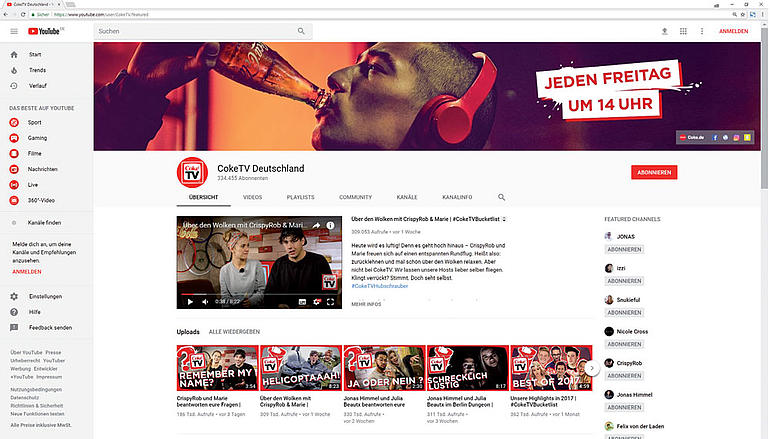Open Impressum footer link

point(49,377)
